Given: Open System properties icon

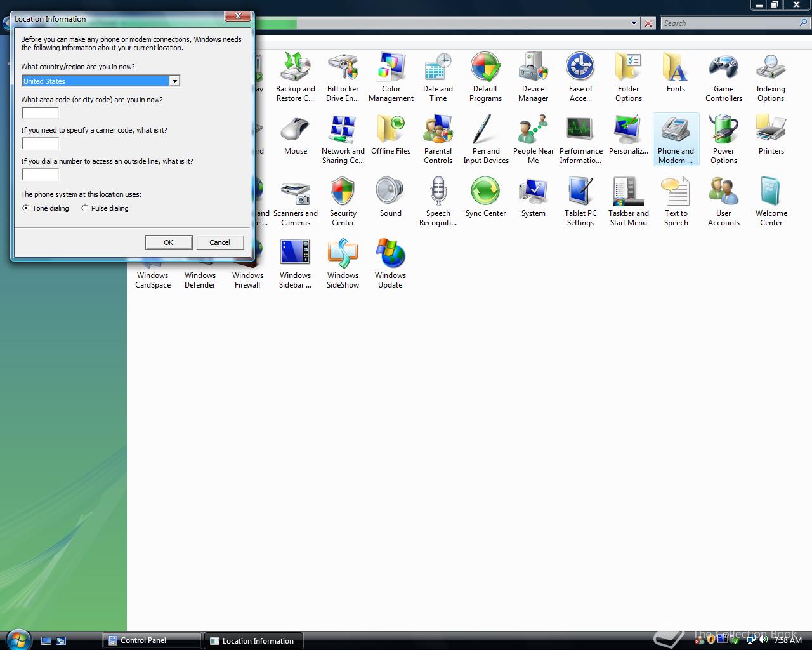Looking at the screenshot, I should (533, 197).
